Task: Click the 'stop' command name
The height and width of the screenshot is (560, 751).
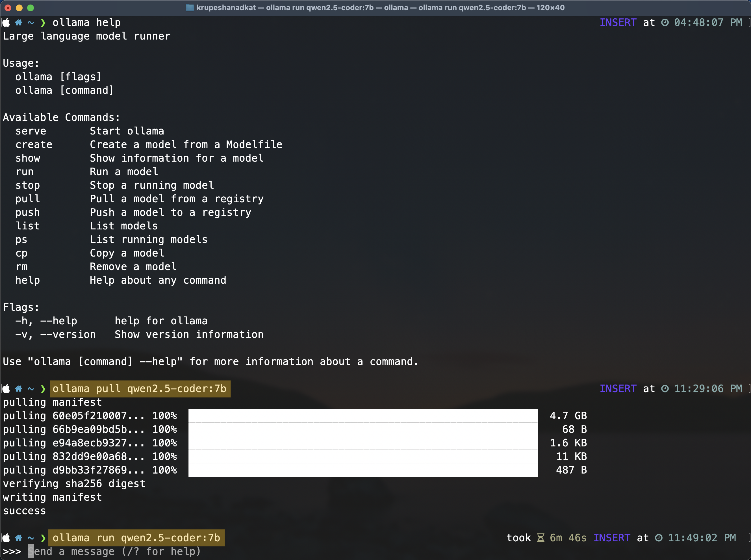Action: tap(28, 185)
